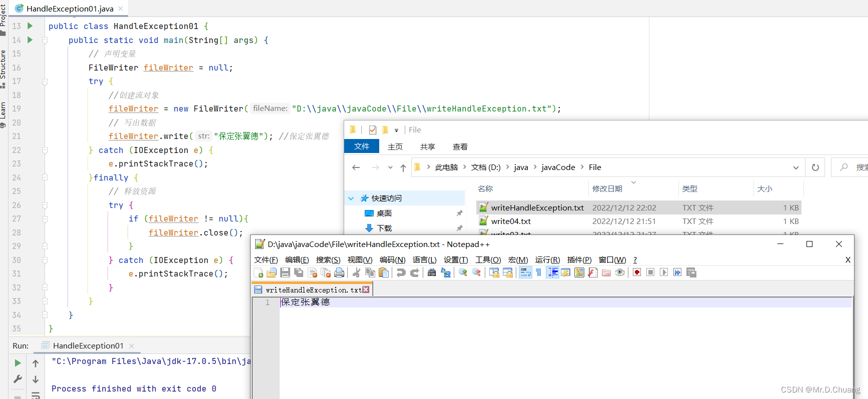Close the HandleException01.java editor tab

coord(121,8)
